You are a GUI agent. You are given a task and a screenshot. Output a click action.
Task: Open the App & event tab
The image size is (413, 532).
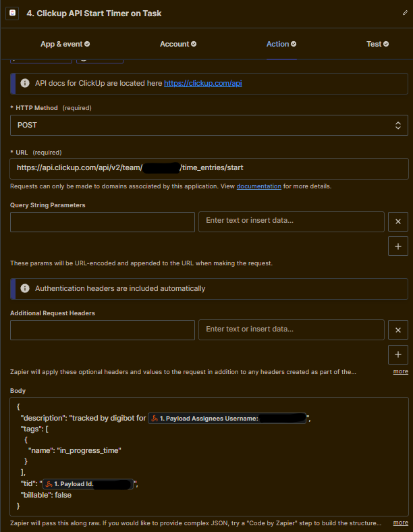65,44
